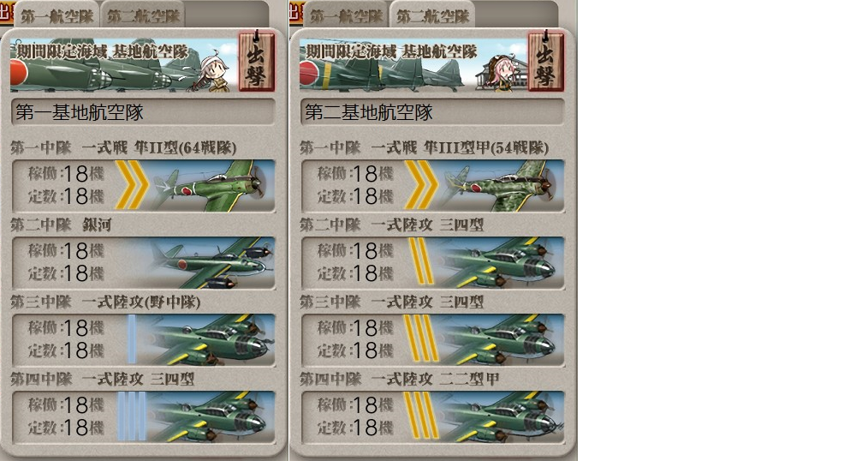Click gold double-chevron proficiency mark on Hayabusa II

tap(132, 185)
